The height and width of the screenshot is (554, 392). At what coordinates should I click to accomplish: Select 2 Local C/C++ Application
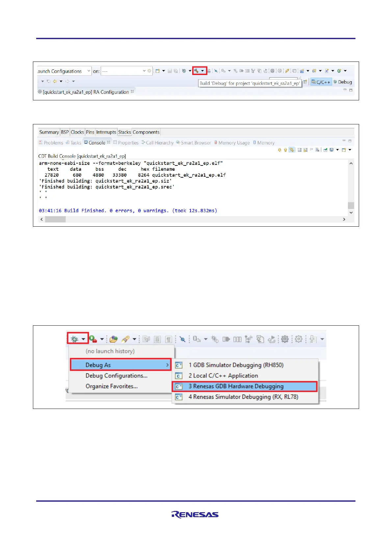pyautogui.click(x=245, y=376)
